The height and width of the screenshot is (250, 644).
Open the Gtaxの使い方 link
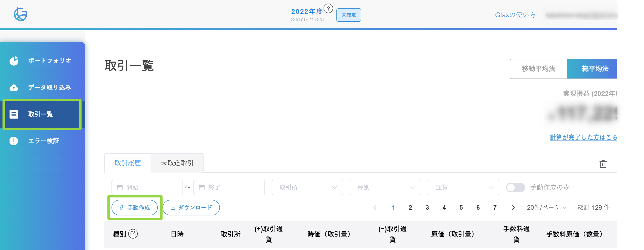pos(515,15)
